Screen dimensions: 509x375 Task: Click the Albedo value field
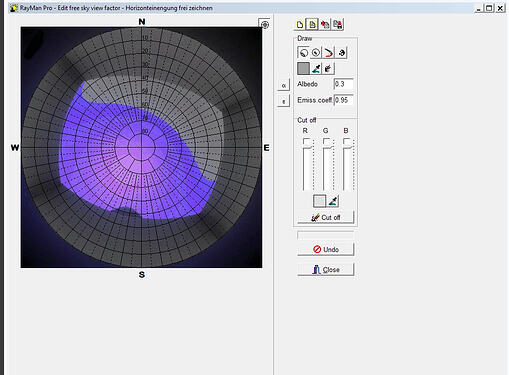click(343, 84)
